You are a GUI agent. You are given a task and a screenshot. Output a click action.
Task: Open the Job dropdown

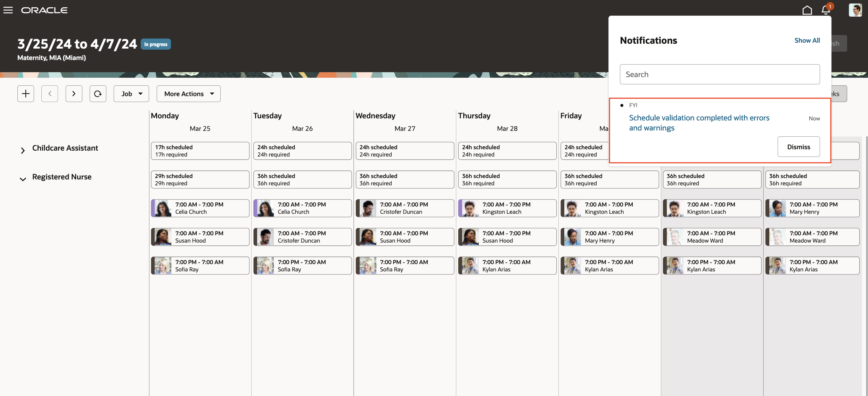[131, 94]
